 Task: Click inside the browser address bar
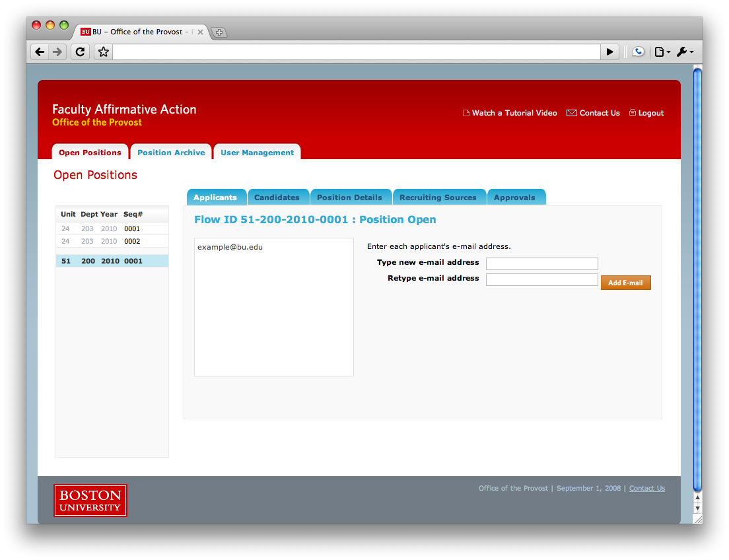click(x=356, y=52)
